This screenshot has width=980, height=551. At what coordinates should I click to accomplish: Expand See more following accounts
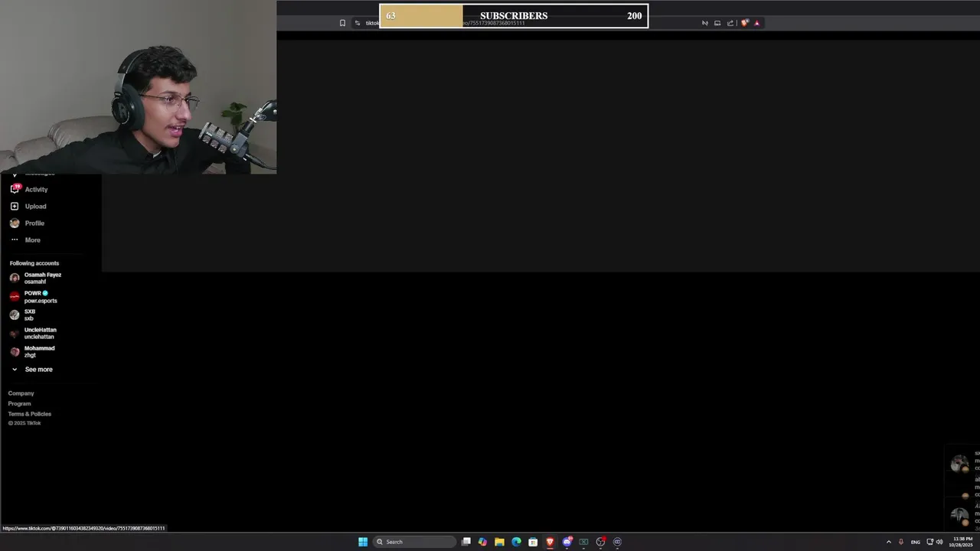[x=32, y=369]
